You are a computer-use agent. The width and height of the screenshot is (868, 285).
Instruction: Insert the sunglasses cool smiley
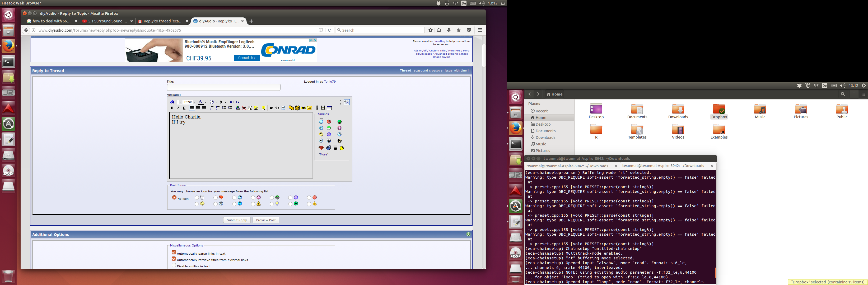click(x=321, y=141)
